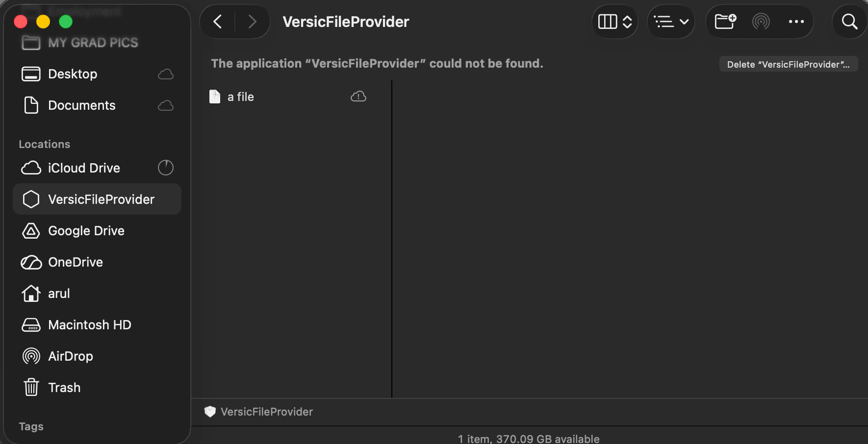Open the VersicFileProvider location in sidebar
Image resolution: width=868 pixels, height=444 pixels.
tap(101, 199)
